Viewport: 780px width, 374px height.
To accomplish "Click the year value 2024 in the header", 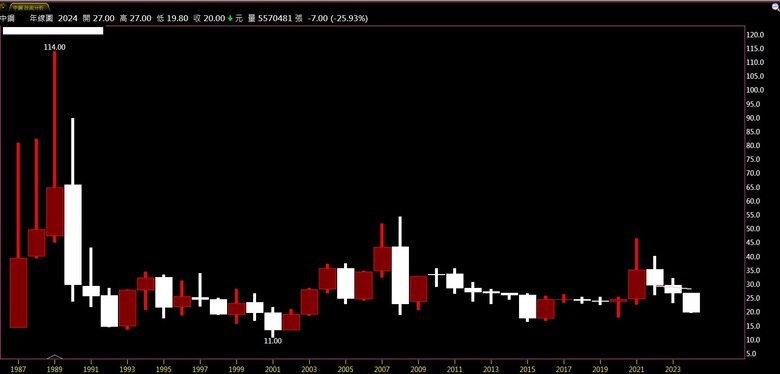I will pyautogui.click(x=67, y=18).
